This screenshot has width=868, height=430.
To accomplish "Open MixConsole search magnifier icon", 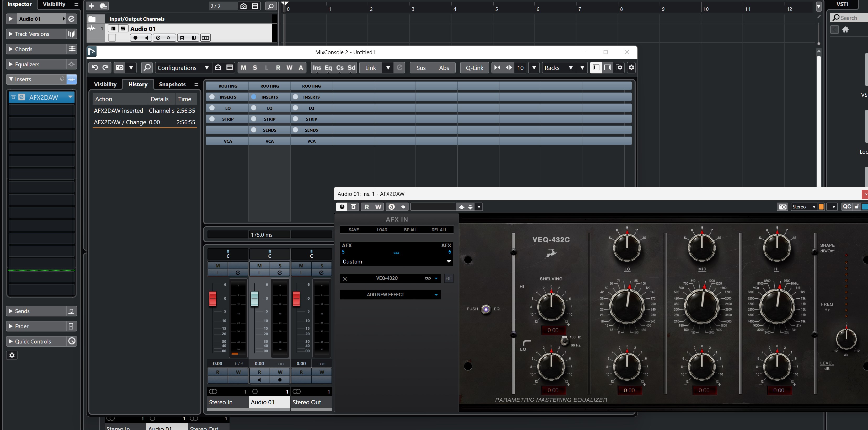I will [x=147, y=68].
